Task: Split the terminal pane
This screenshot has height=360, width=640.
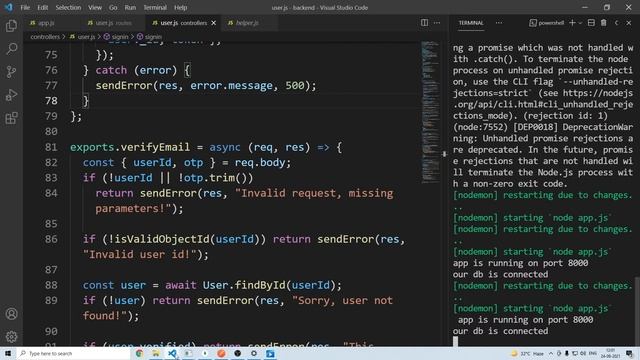Action: click(x=591, y=23)
